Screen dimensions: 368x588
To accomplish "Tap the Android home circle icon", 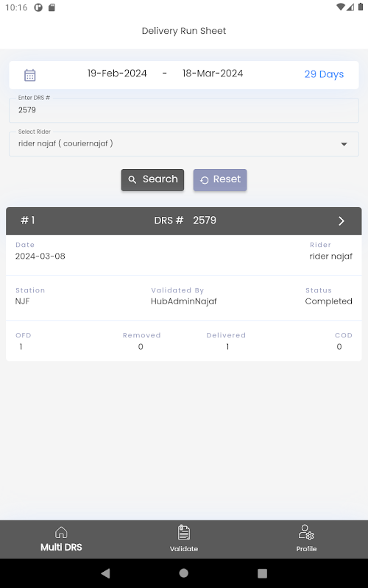I will tap(183, 573).
